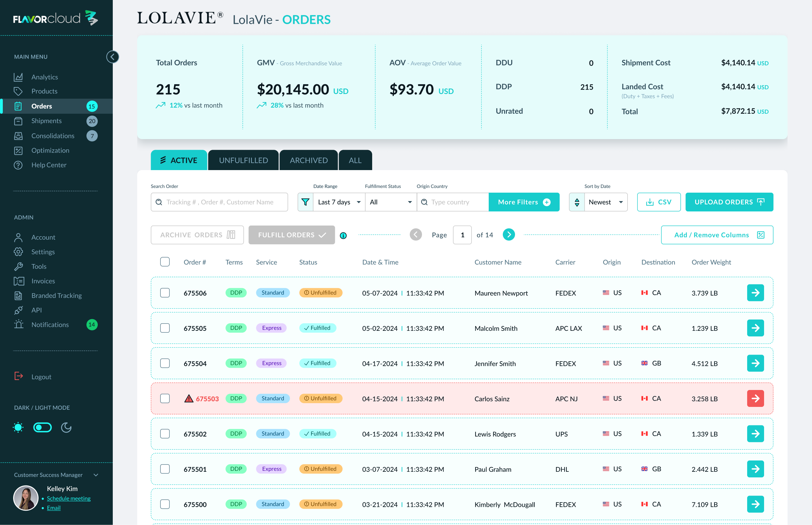
Task: Click the Schedule meeting link
Action: [69, 498]
